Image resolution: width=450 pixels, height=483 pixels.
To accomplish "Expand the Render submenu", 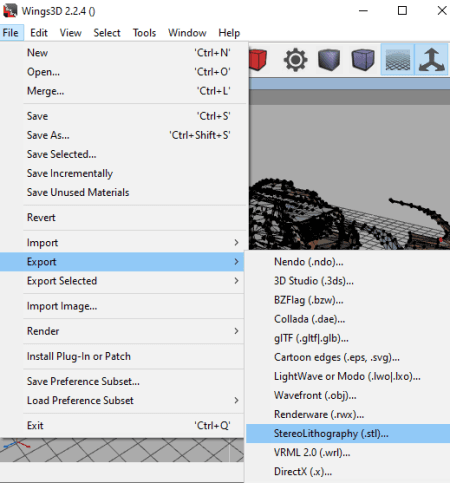I will [x=123, y=331].
